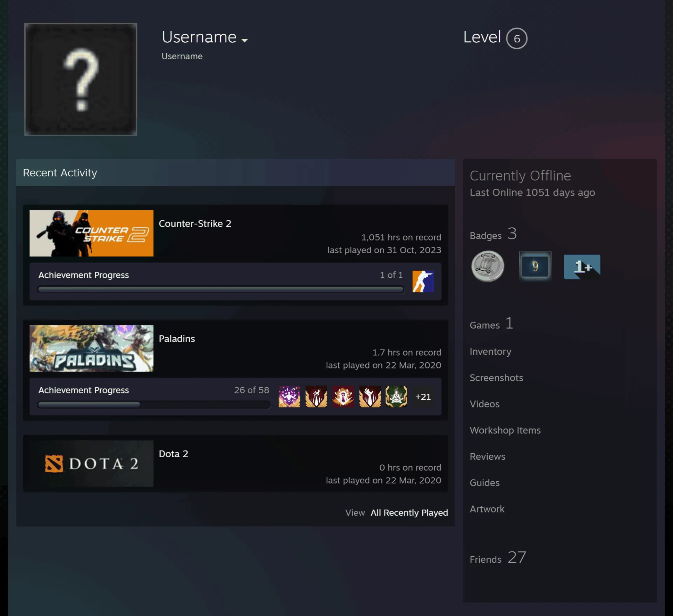Open the silver pillar community badge

[x=488, y=266]
